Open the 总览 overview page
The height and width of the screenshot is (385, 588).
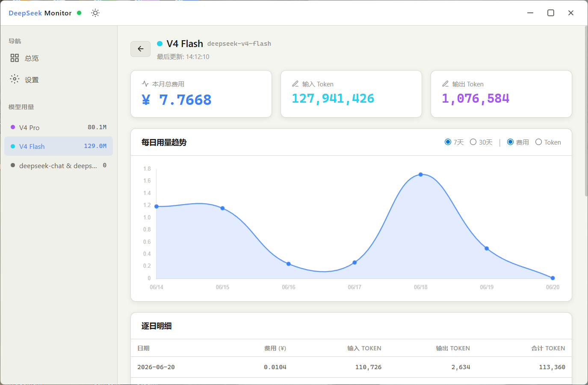click(59, 58)
